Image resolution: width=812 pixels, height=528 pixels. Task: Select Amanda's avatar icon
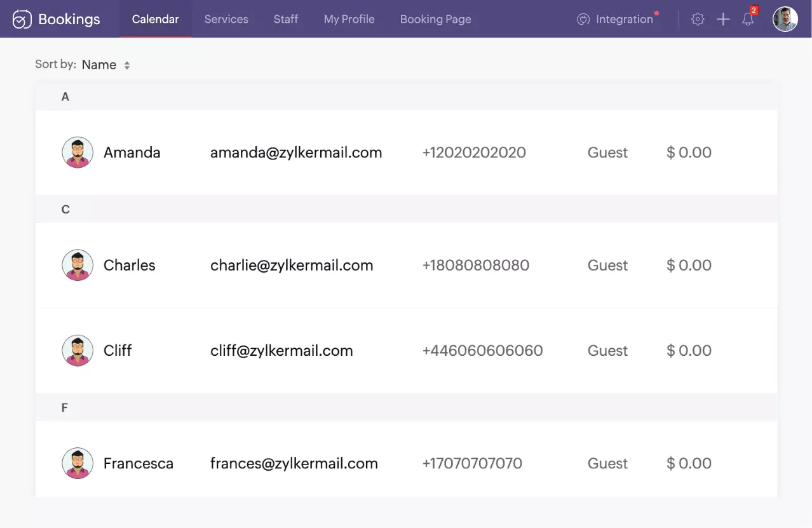coord(78,152)
